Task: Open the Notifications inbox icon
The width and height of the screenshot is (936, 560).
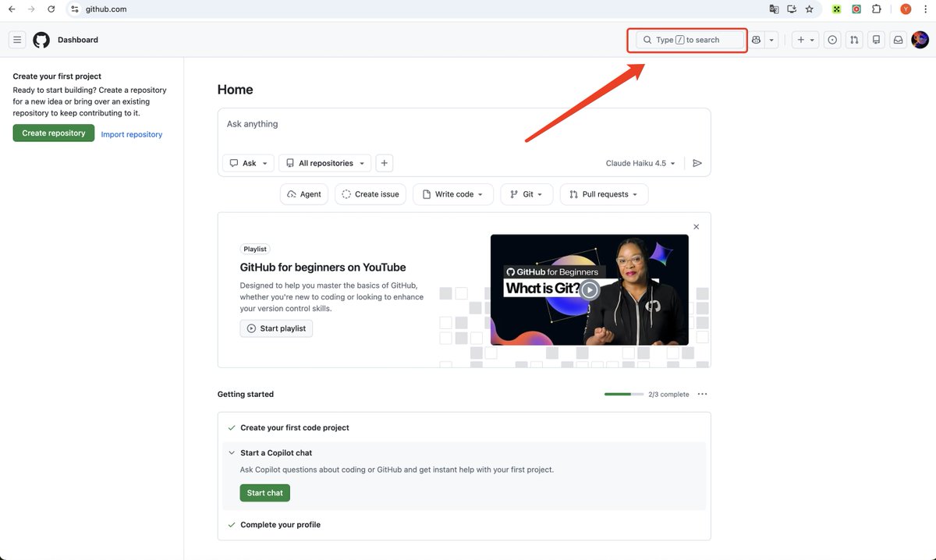Action: click(898, 40)
